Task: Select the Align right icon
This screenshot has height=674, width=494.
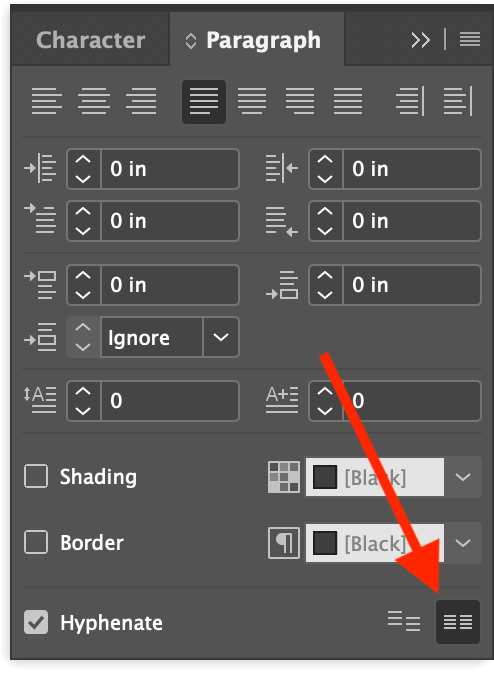Action: coord(141,101)
